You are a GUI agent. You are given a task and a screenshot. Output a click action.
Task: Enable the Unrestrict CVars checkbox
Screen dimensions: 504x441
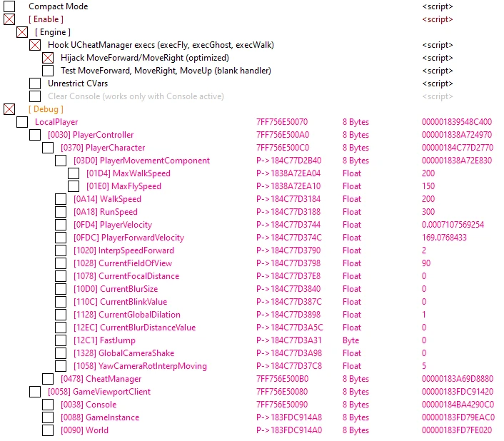[35, 83]
